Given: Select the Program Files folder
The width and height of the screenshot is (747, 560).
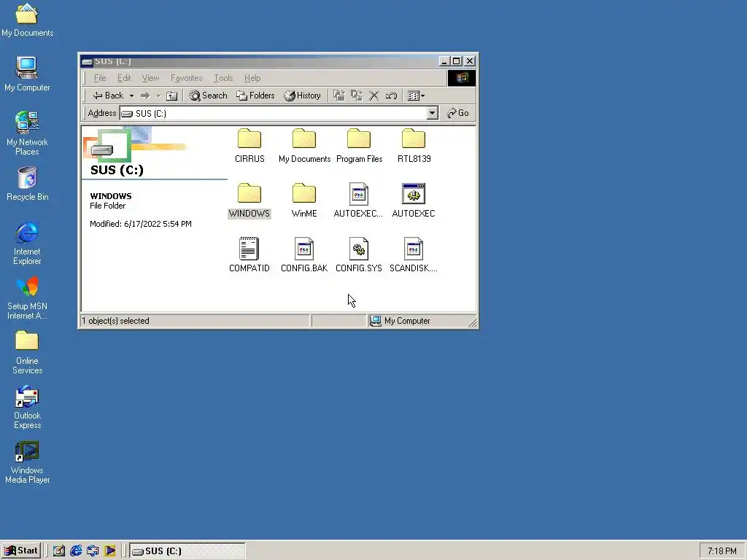Looking at the screenshot, I should [x=359, y=146].
